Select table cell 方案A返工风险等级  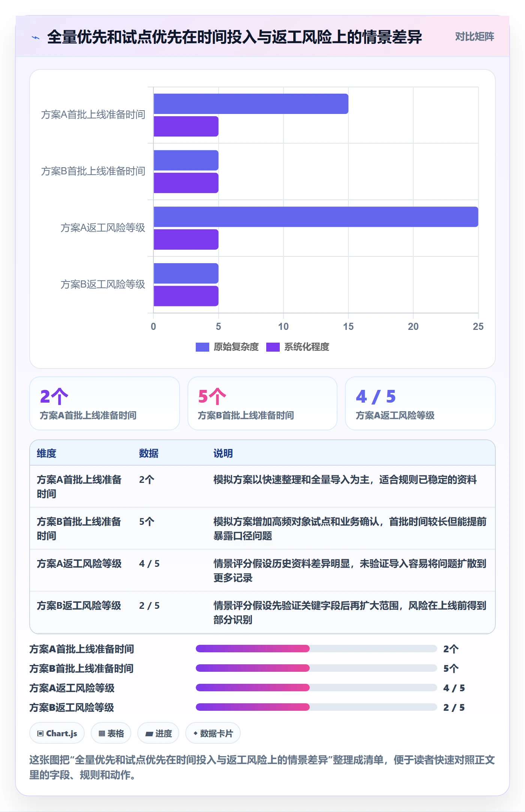click(x=79, y=563)
